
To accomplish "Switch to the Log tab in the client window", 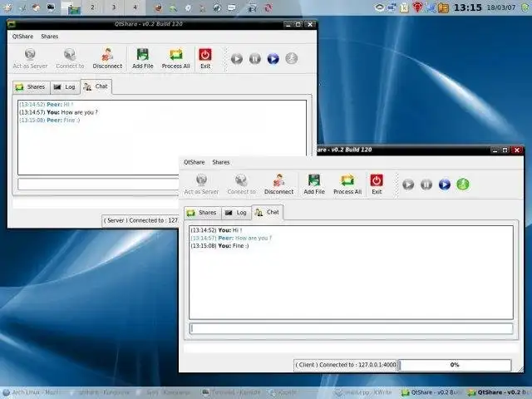I will 236,213.
